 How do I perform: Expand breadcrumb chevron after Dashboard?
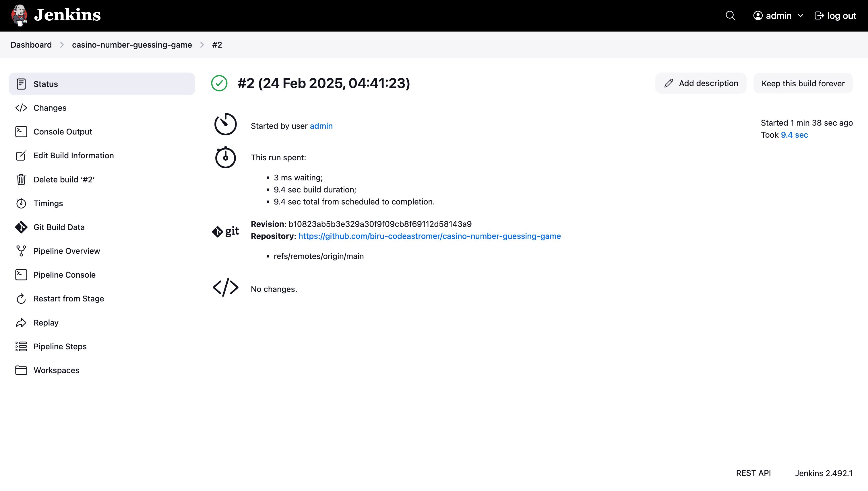[x=62, y=45]
